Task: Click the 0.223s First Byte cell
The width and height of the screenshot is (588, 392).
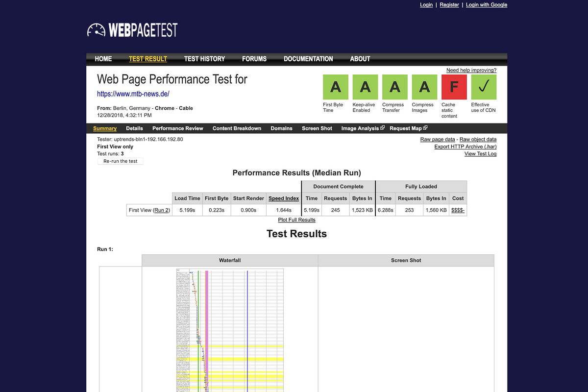Action: (217, 210)
